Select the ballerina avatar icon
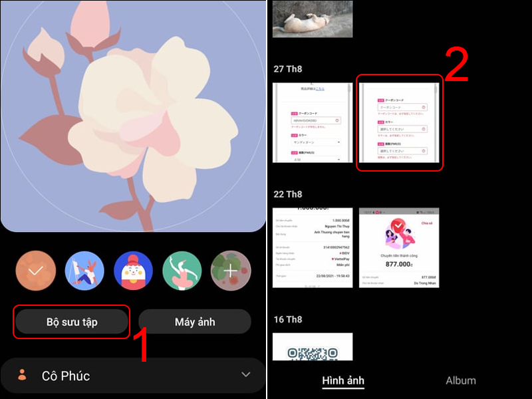The width and height of the screenshot is (532, 399). [x=182, y=271]
